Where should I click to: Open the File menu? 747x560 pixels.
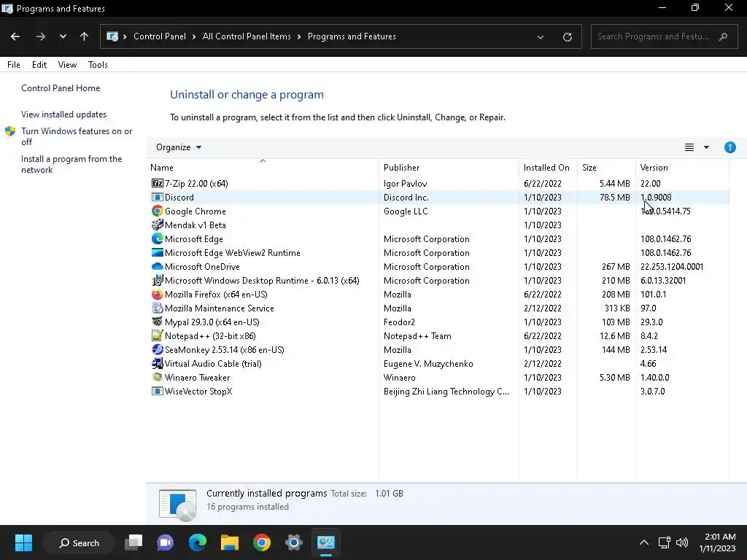14,65
